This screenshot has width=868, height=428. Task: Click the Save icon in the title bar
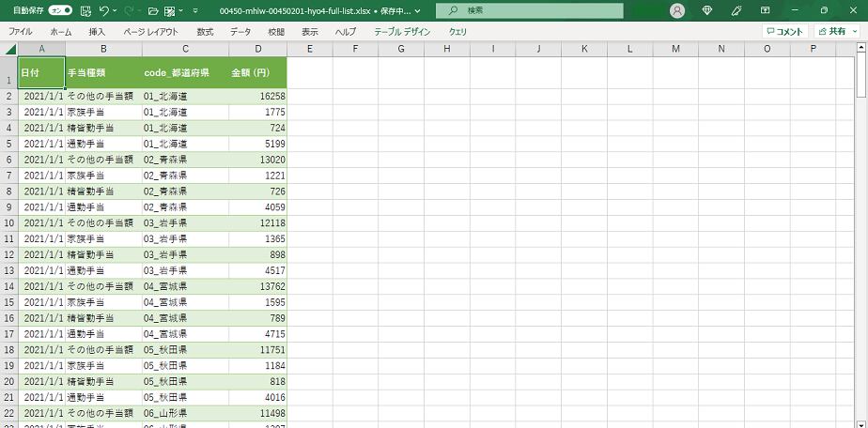pos(85,10)
